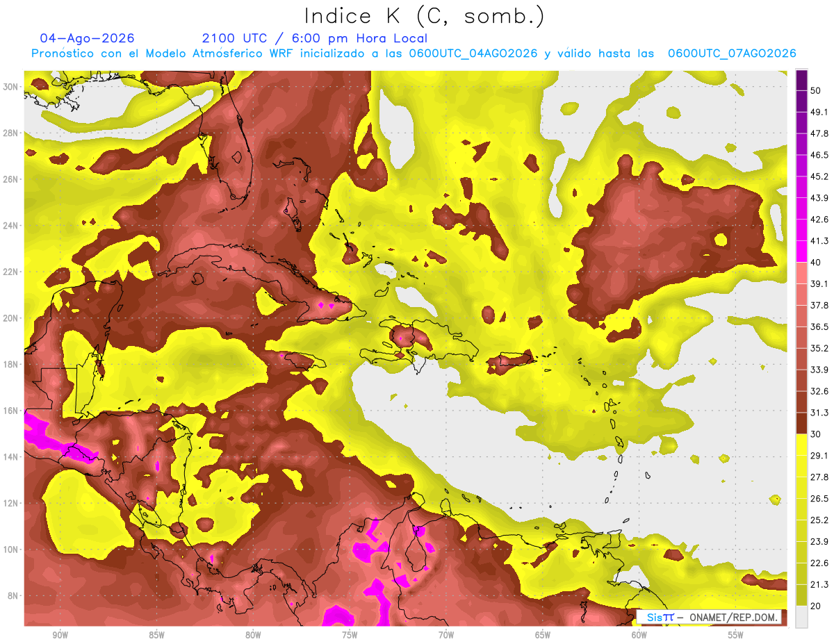Select the 55W longitude axis label

(x=736, y=636)
